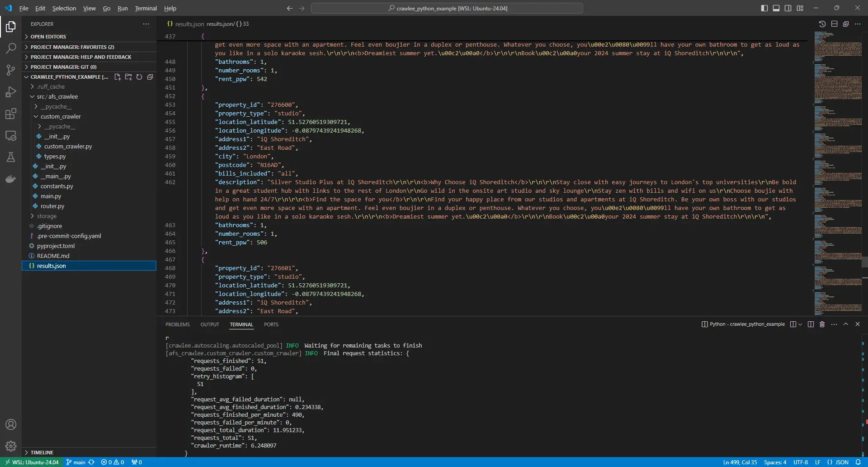Open the Search view in activity bar
Screen dimensions: 868x467
pos(11,48)
